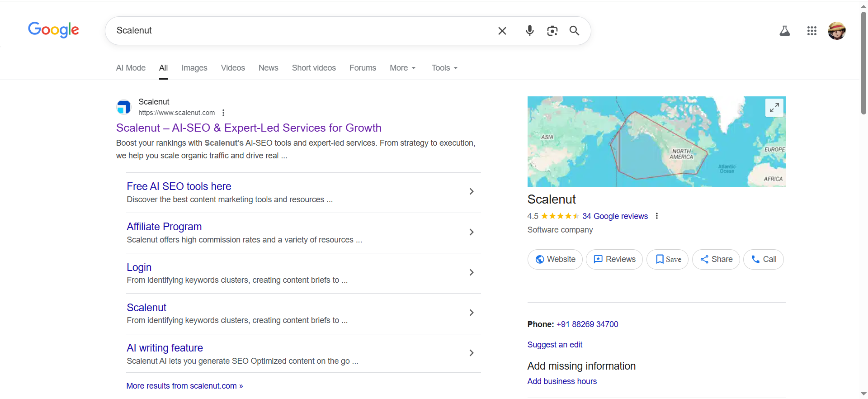Open the Affiliate Program sitelink

click(164, 227)
